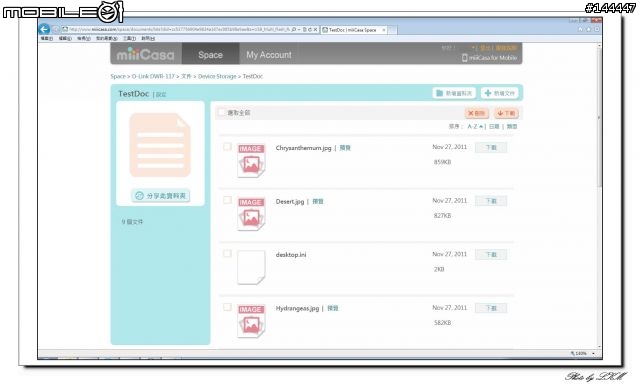Click the 下載 button for Desert.jpg

491,201
